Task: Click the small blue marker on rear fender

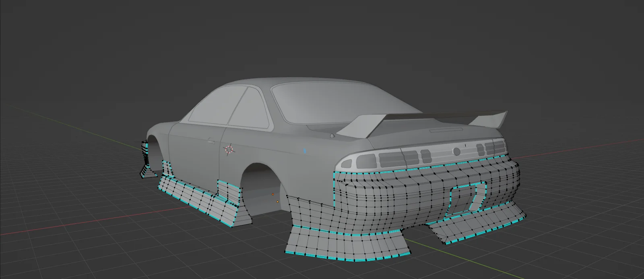Action: click(x=304, y=151)
